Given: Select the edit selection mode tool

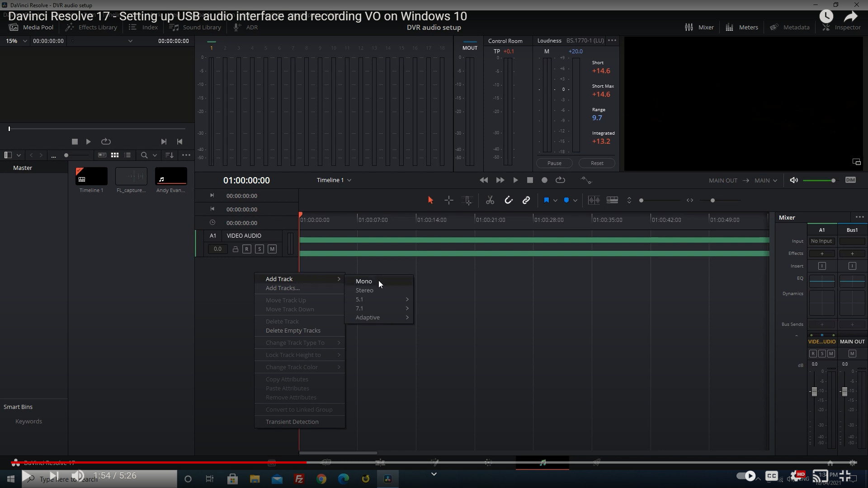Looking at the screenshot, I should tap(467, 200).
